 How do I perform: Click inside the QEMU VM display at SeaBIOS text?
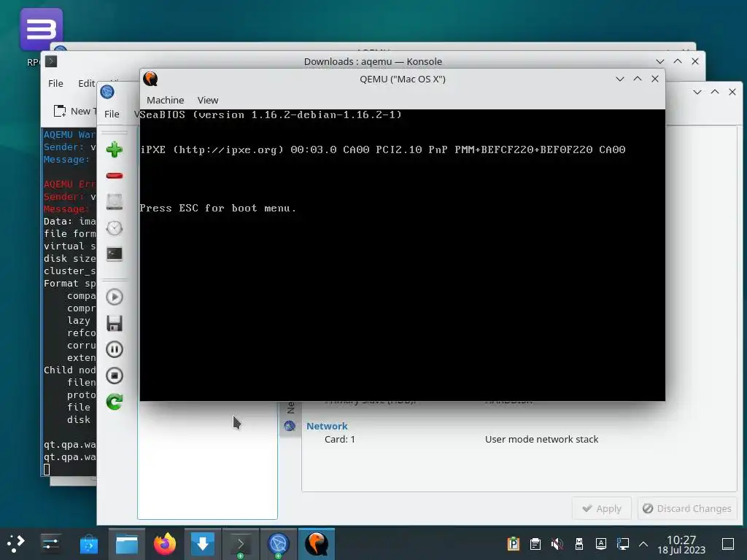(x=271, y=114)
